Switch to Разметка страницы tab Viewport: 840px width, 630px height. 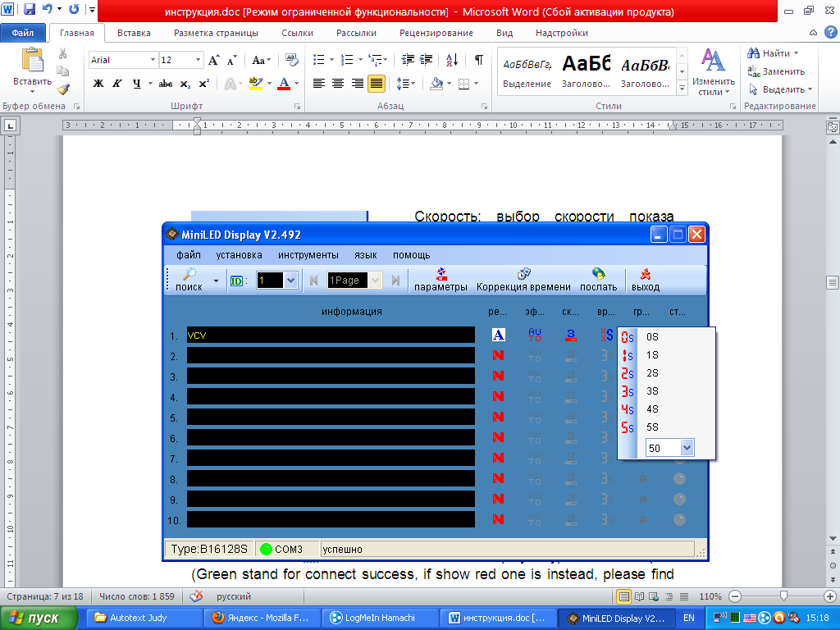coord(216,33)
